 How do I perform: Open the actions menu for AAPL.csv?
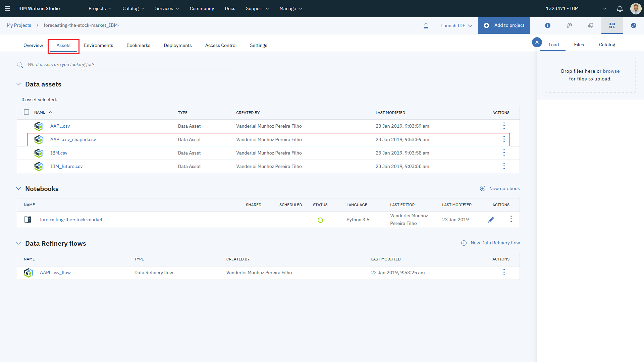pyautogui.click(x=504, y=126)
